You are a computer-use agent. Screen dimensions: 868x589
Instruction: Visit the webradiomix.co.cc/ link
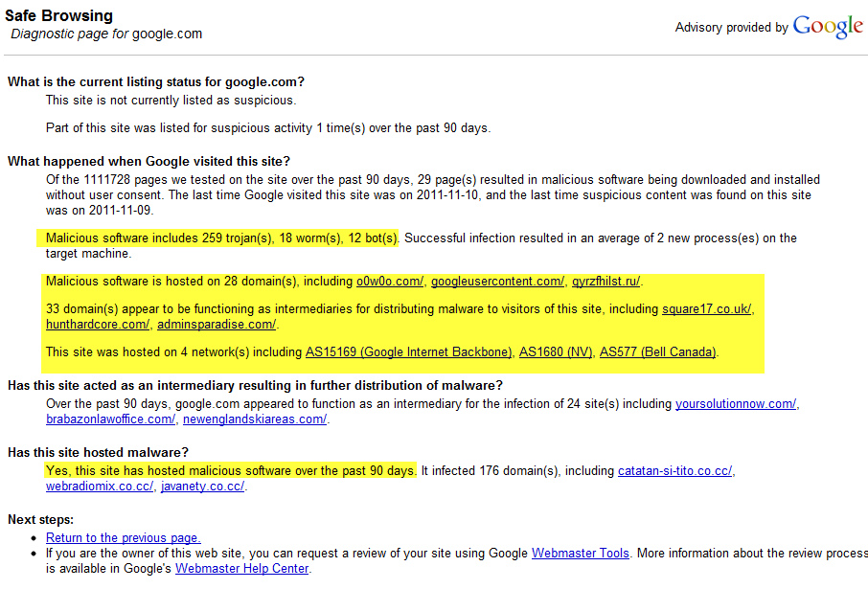(x=100, y=487)
